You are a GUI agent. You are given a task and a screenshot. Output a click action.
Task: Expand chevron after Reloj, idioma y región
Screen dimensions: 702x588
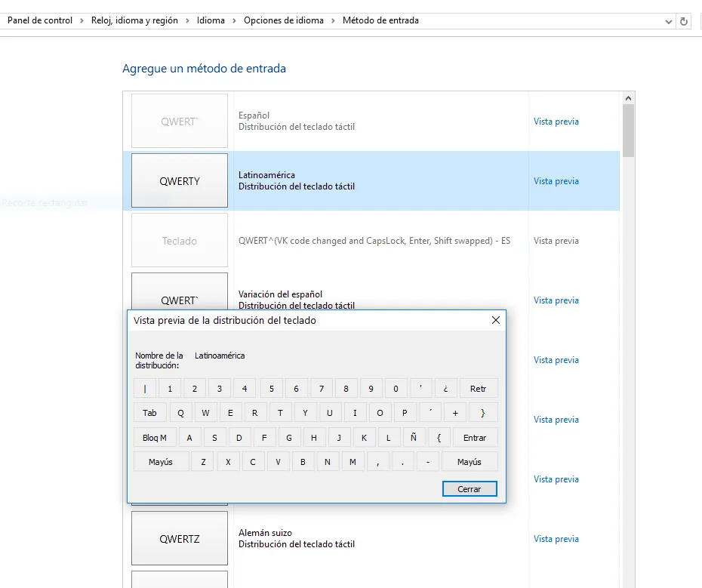[x=187, y=20]
